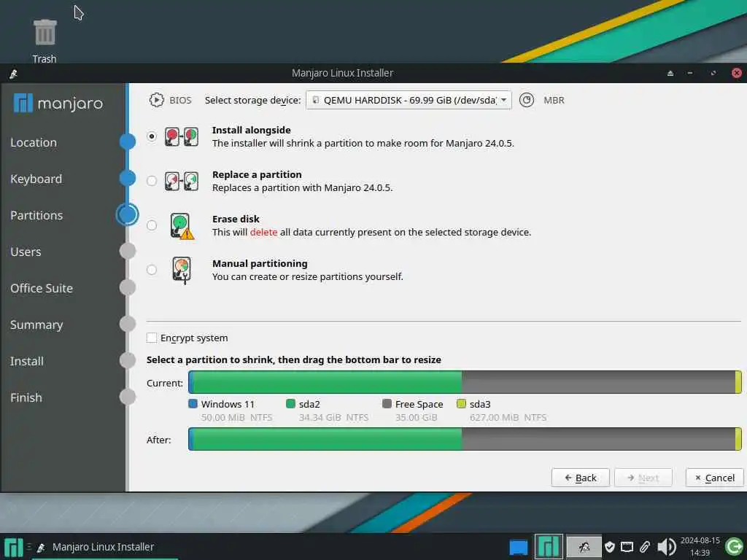The image size is (747, 560).
Task: Click the Install alongside disk icon
Action: click(182, 136)
